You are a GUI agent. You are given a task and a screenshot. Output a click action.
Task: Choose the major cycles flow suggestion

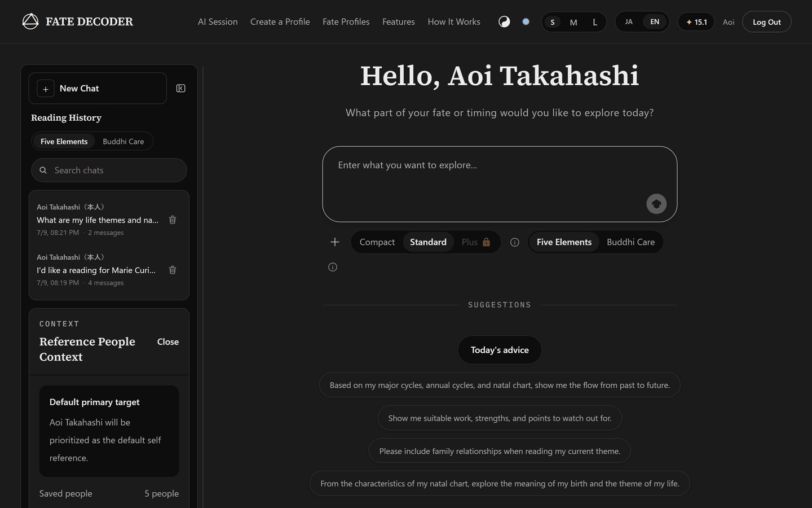(x=500, y=385)
